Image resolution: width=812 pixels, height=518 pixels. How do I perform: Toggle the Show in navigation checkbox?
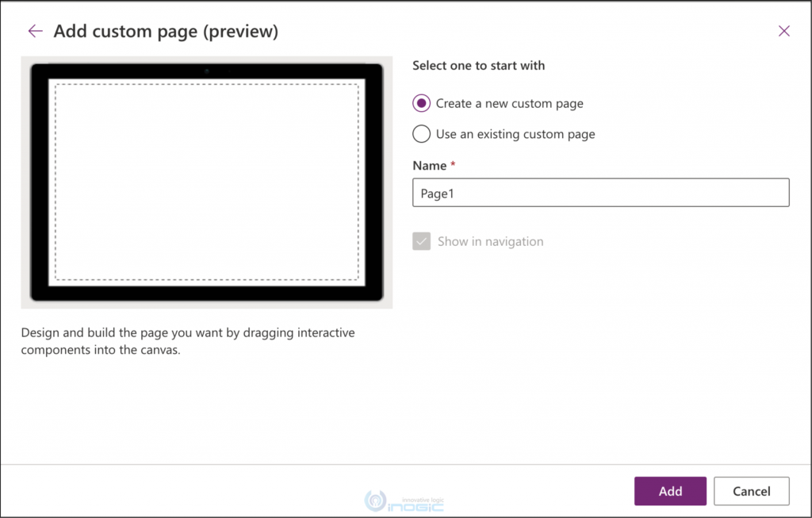(421, 241)
